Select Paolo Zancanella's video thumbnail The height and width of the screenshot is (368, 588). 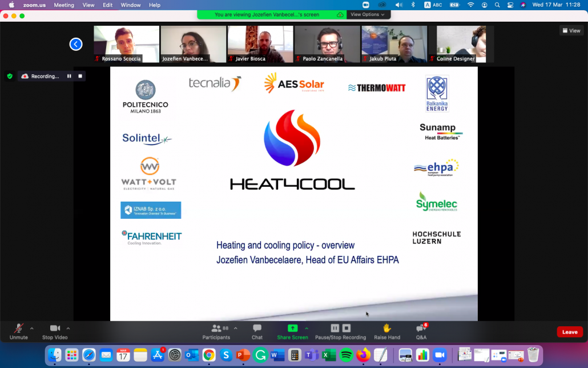pyautogui.click(x=327, y=44)
